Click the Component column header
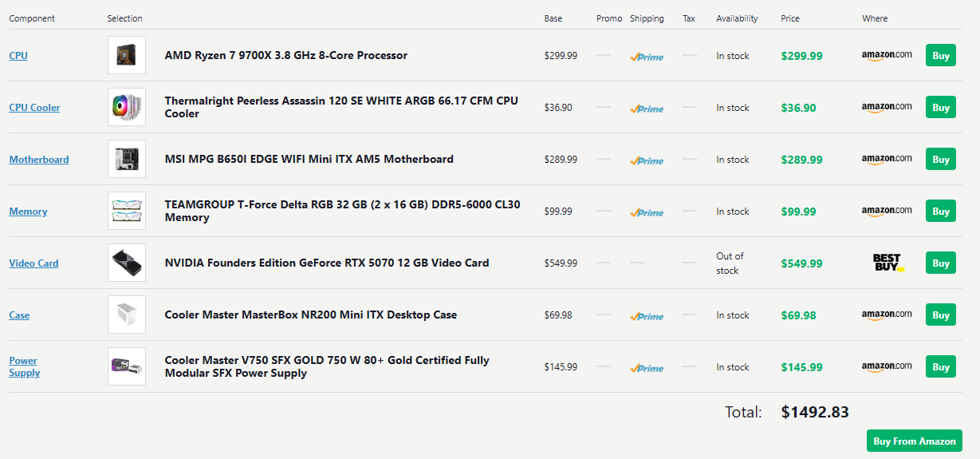This screenshot has height=459, width=980. click(32, 18)
